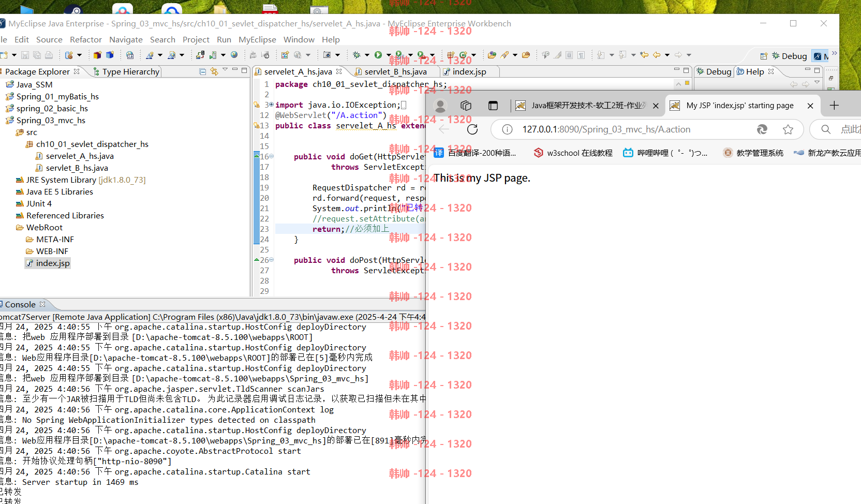This screenshot has width=861, height=504.
Task: Open the Debug button dropdown arrow
Action: point(367,55)
